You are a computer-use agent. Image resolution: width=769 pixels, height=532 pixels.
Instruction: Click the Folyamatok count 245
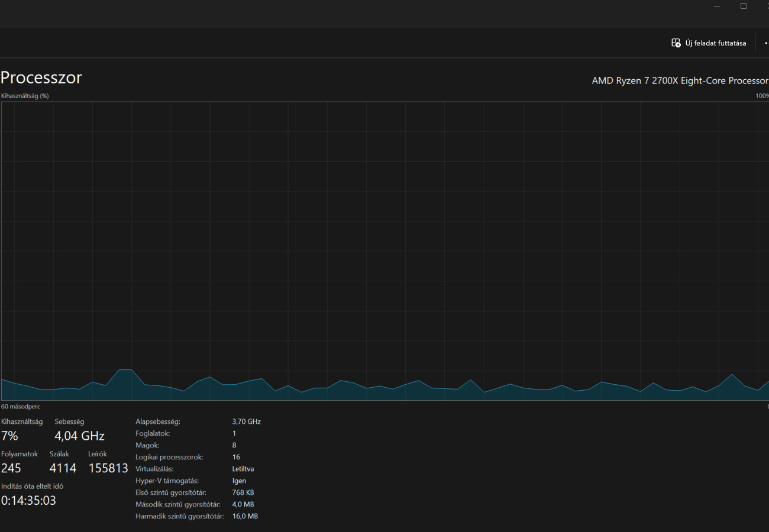click(x=11, y=468)
